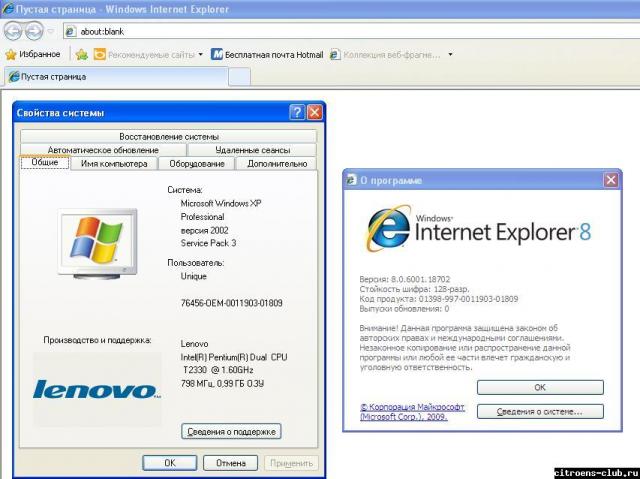This screenshot has width=640, height=479.
Task: Click the browser Forward arrow button
Action: coord(34,30)
